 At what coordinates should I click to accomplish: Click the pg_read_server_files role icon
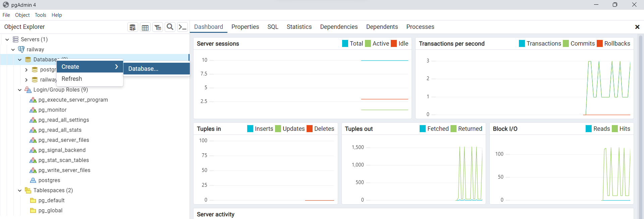point(33,140)
